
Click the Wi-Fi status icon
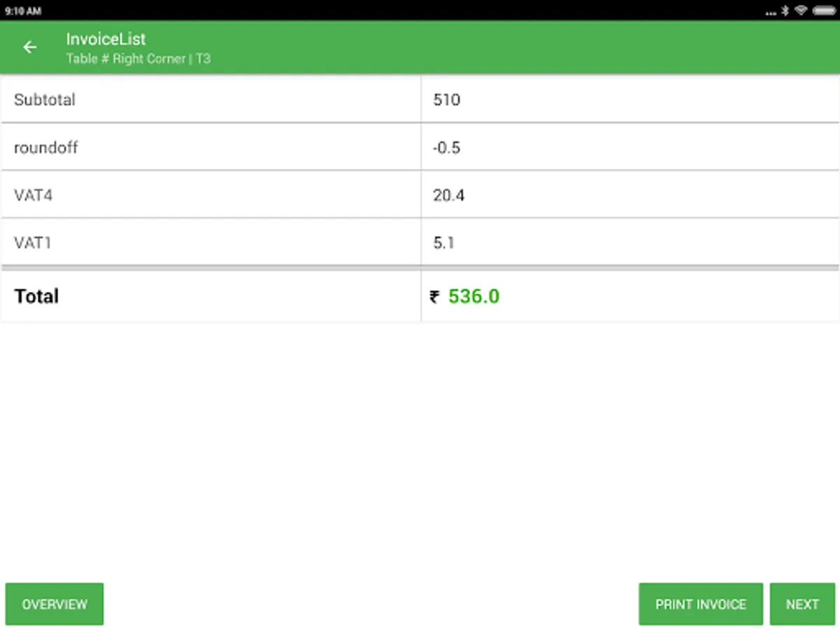pos(801,10)
